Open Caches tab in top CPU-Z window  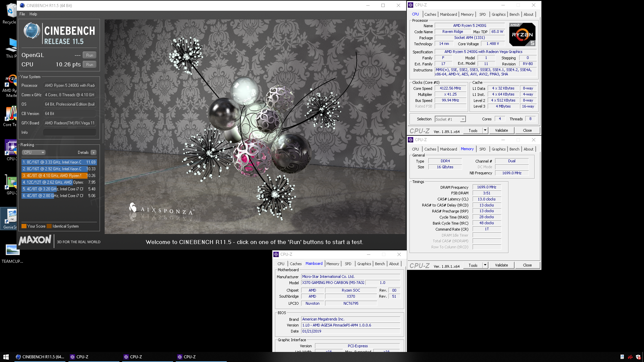coord(430,14)
